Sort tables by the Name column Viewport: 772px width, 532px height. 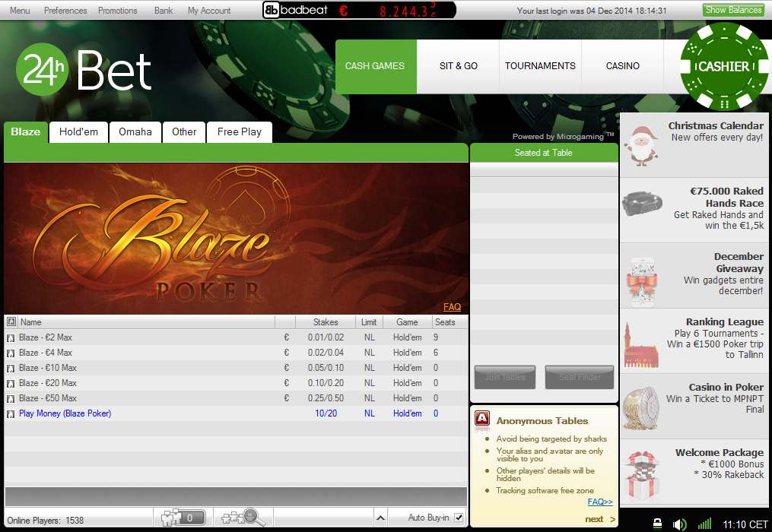tap(146, 322)
